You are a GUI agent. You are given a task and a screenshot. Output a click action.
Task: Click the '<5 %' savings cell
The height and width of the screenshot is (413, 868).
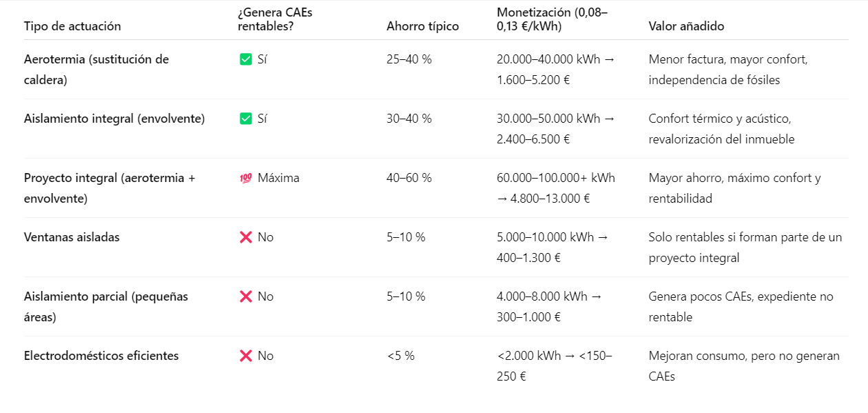pyautogui.click(x=400, y=356)
